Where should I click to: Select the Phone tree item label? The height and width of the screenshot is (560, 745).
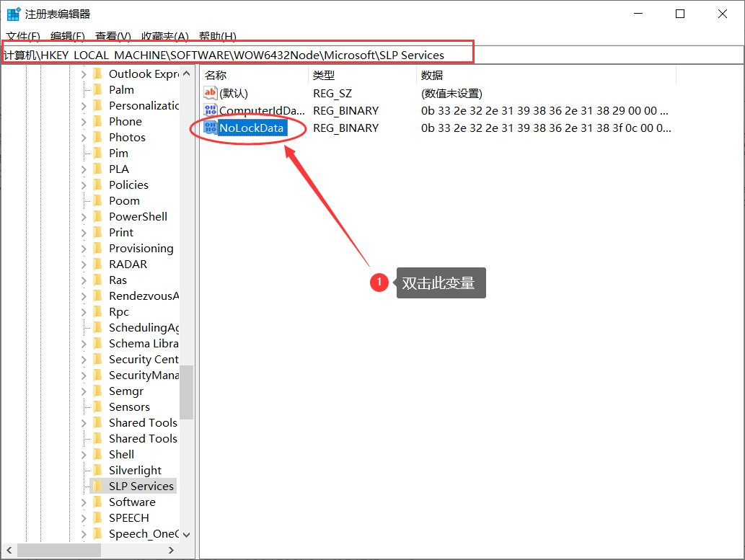click(x=125, y=122)
